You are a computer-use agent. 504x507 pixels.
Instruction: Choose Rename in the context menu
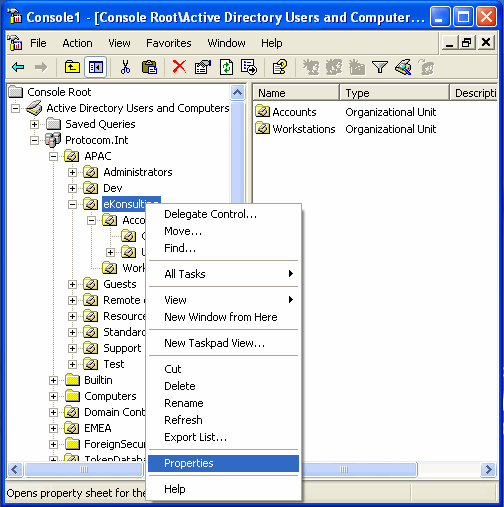click(223, 403)
